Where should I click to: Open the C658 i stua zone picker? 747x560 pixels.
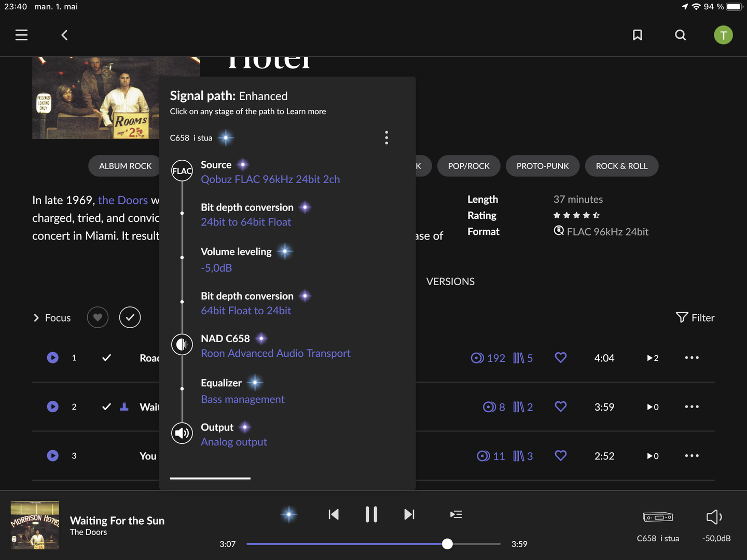(x=658, y=525)
